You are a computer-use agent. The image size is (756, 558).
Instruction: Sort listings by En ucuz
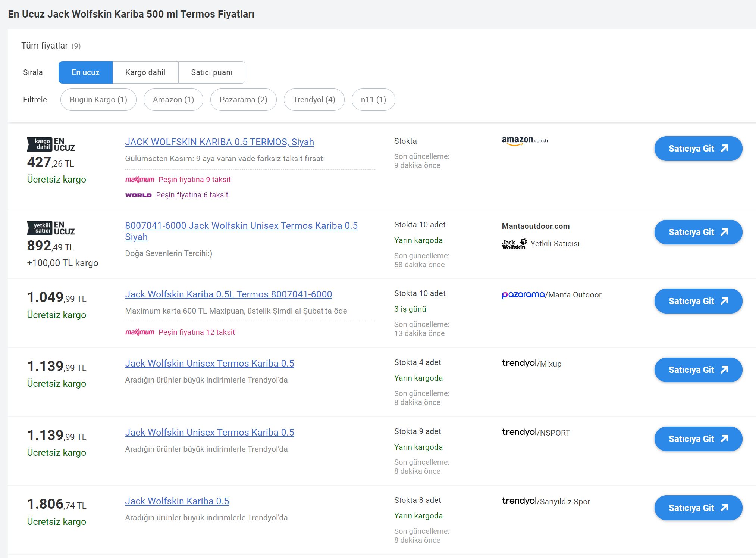tap(85, 72)
